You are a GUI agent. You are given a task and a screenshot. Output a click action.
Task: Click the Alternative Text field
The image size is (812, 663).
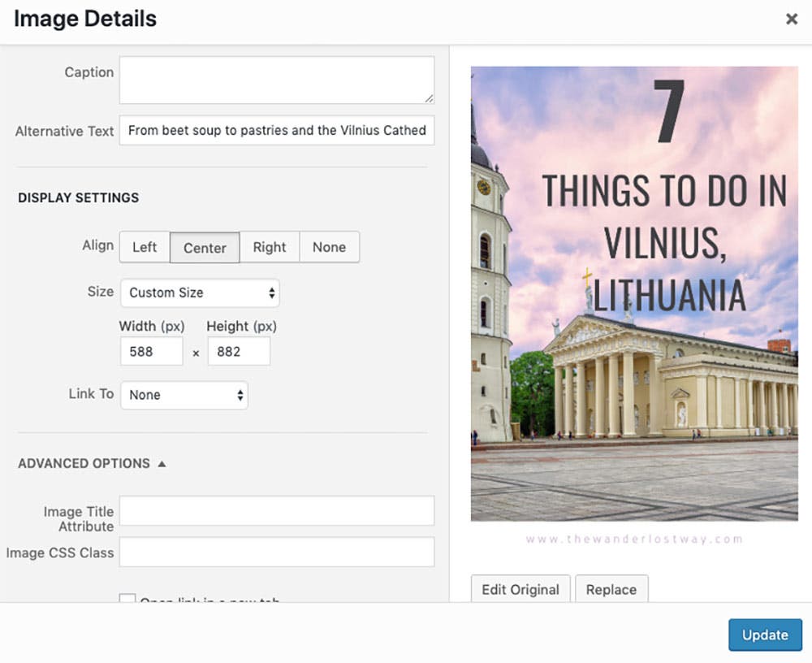tap(277, 130)
